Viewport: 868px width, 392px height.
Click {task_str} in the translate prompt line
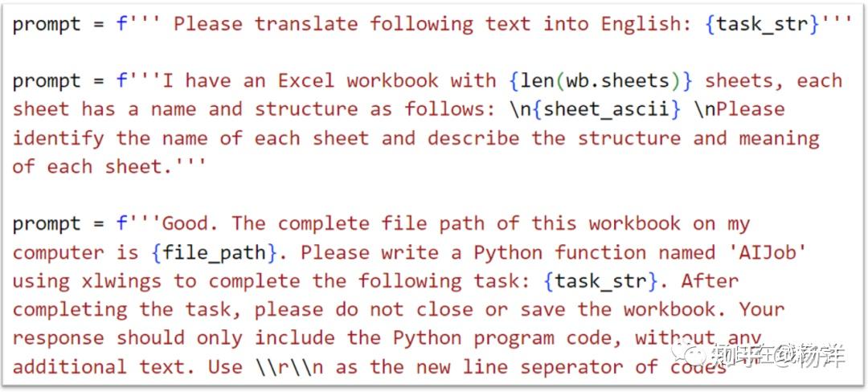pos(762,23)
